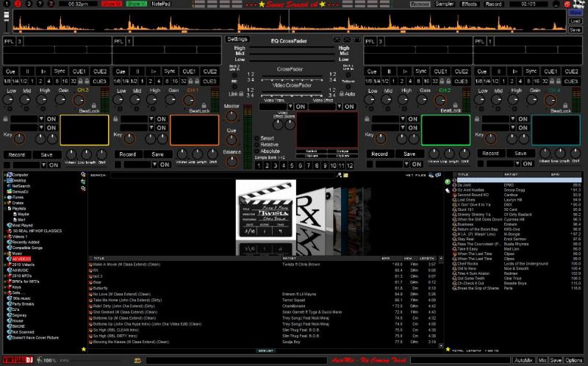Click CUE1 on the orange-framed deck
Image resolution: width=588 pixels, height=366 pixels.
(x=189, y=71)
